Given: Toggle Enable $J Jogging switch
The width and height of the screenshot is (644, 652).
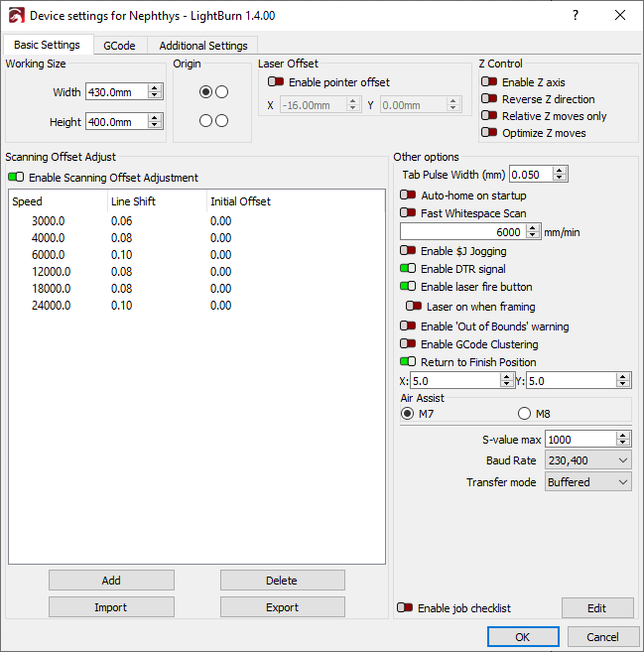Looking at the screenshot, I should click(408, 251).
